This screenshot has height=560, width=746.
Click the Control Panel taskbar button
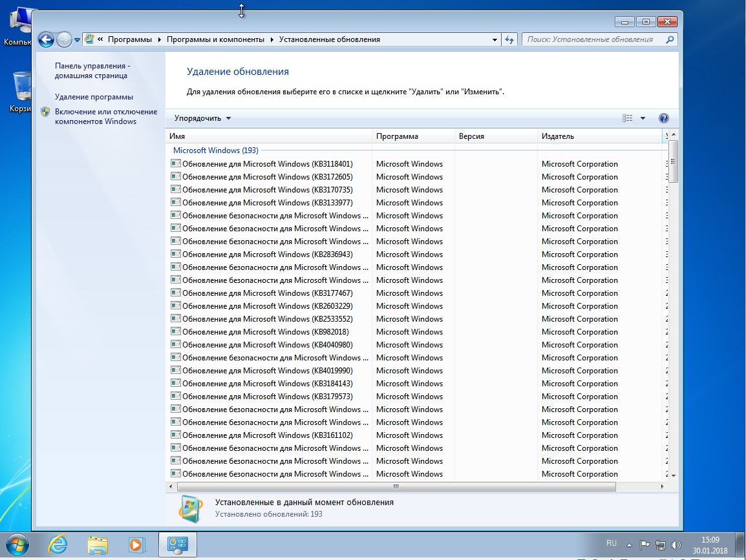pos(178,544)
